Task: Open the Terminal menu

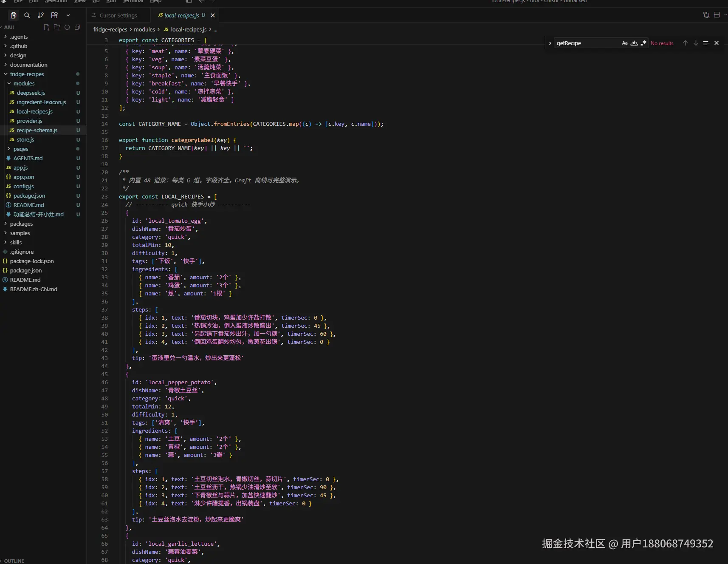Action: pyautogui.click(x=133, y=1)
